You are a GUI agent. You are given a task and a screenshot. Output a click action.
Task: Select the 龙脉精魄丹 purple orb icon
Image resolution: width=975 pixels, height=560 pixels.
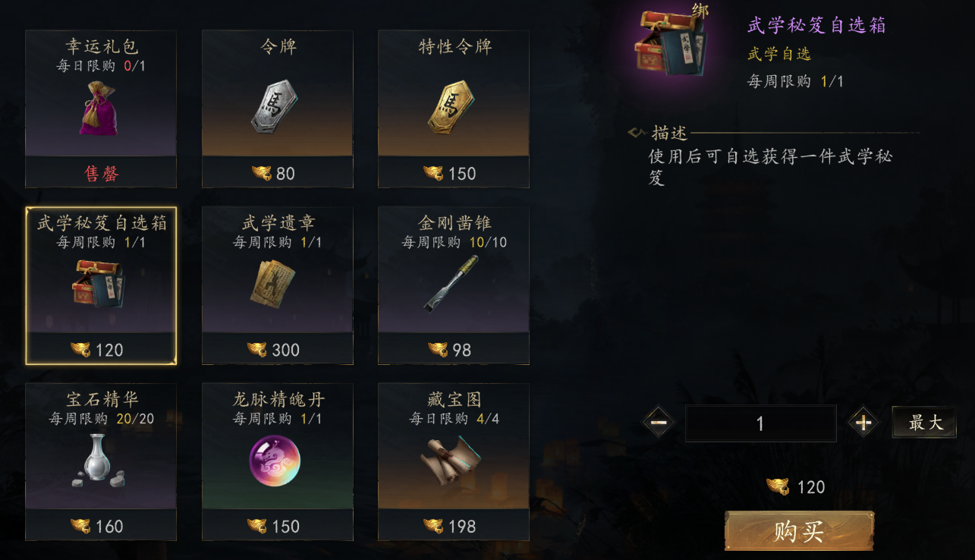pyautogui.click(x=275, y=461)
